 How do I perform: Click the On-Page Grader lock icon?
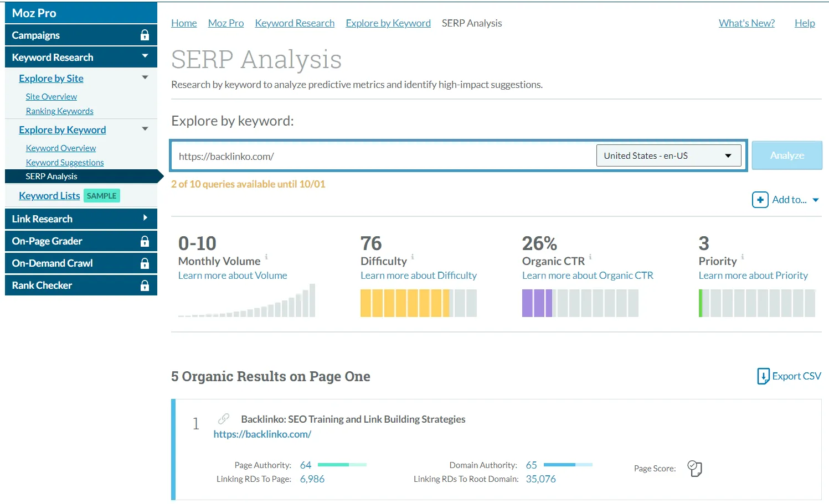coord(145,241)
